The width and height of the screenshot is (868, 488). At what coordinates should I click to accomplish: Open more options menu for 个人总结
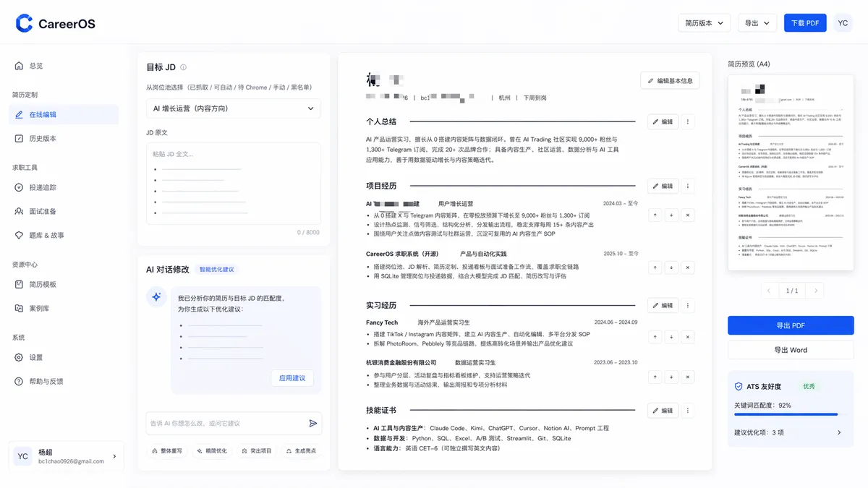687,121
